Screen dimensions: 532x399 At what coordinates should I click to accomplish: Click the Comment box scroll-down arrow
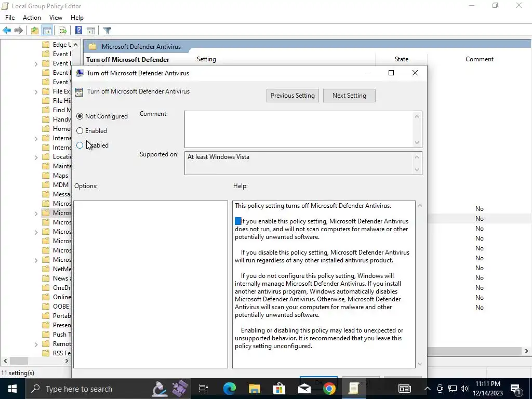(417, 142)
